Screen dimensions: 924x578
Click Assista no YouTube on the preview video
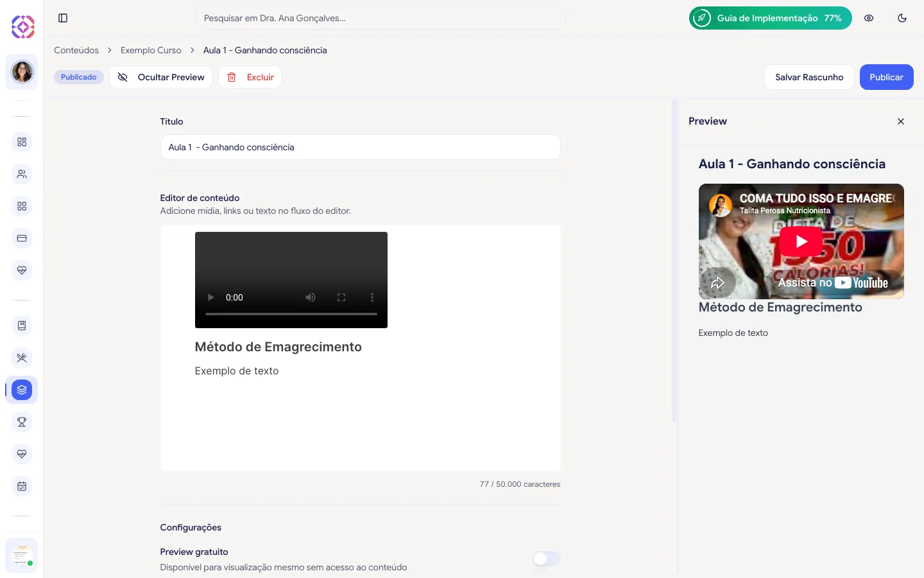pos(834,283)
